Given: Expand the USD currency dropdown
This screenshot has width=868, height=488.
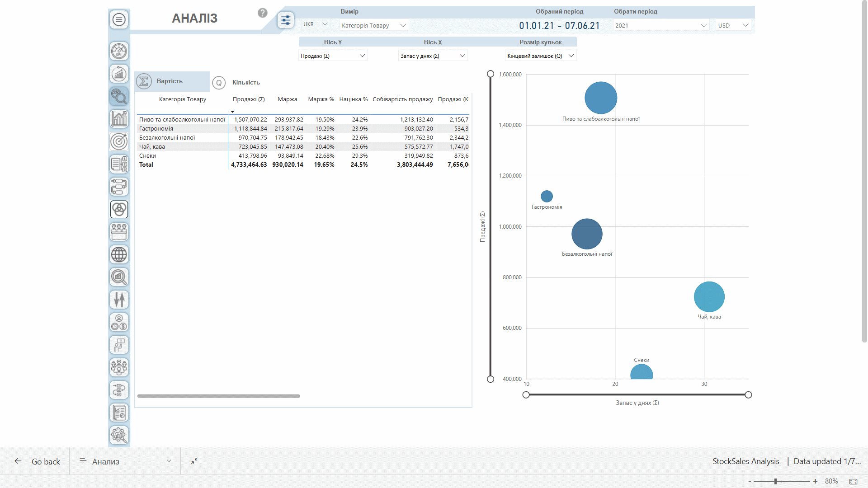Looking at the screenshot, I should coord(733,25).
